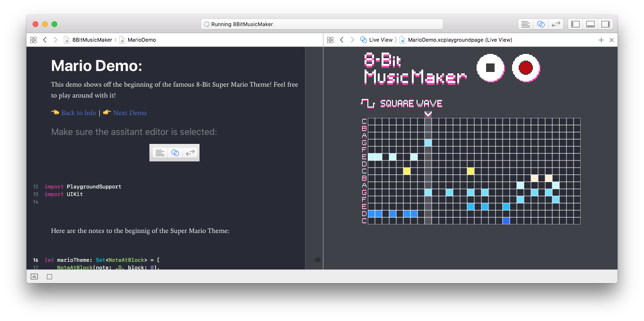Click 'Make sure the assitant editor is selected:' text
The image size is (644, 321).
click(134, 132)
